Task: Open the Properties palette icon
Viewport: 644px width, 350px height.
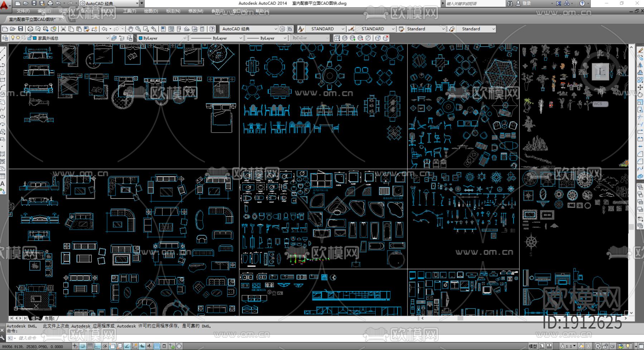Action: pos(164,29)
